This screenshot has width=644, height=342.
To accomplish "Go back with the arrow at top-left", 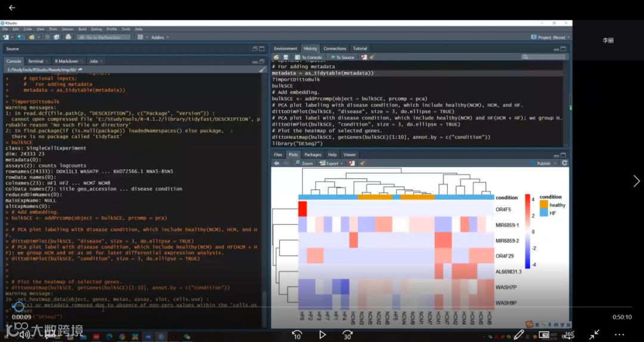I will (x=12, y=7).
